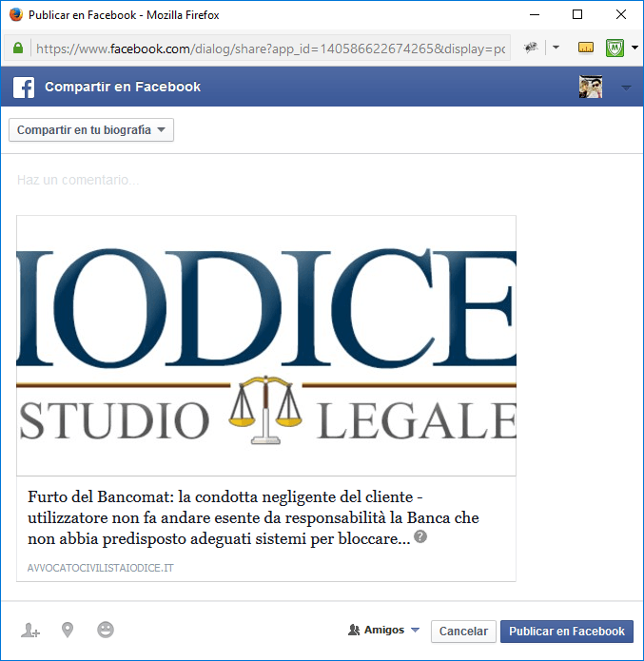Click the user profile picture
644x661 pixels.
pyautogui.click(x=591, y=87)
